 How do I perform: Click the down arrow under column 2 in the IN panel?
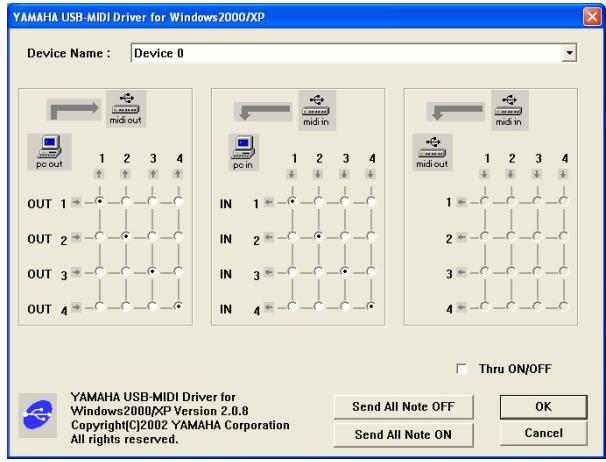point(318,174)
